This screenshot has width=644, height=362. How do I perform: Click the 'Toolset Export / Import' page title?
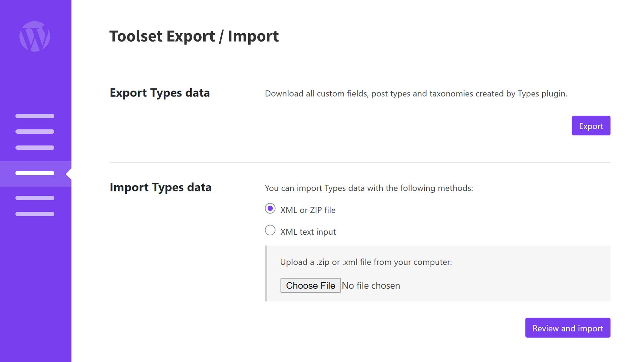[x=194, y=36]
